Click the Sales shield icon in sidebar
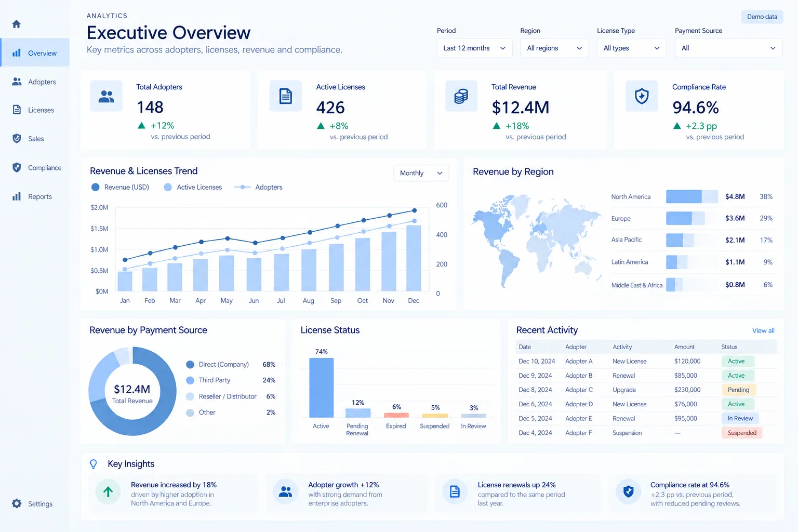 [x=17, y=138]
